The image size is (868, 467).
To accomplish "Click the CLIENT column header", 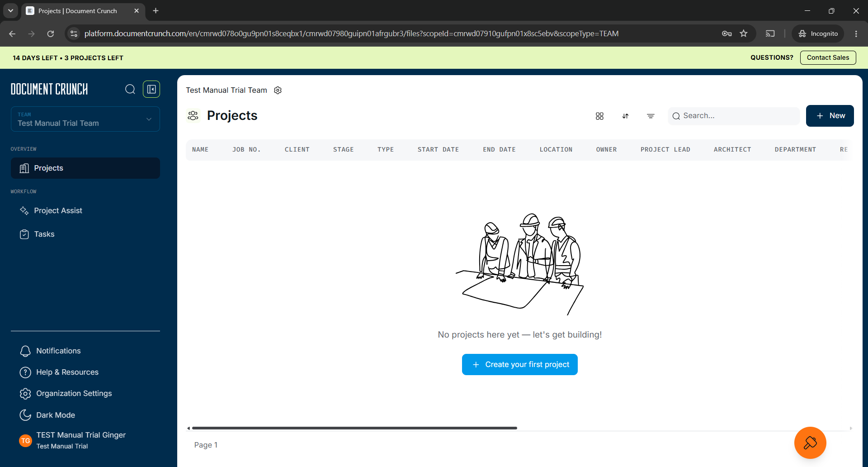I will click(297, 150).
